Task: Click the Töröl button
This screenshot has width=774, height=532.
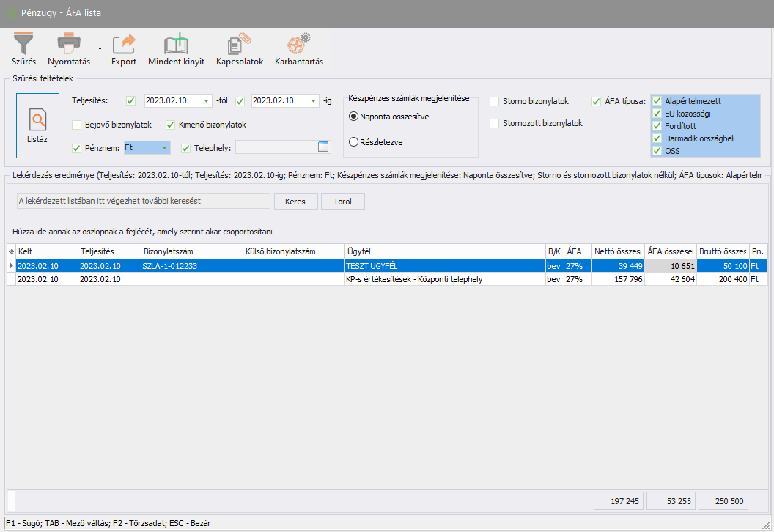Action: [342, 202]
